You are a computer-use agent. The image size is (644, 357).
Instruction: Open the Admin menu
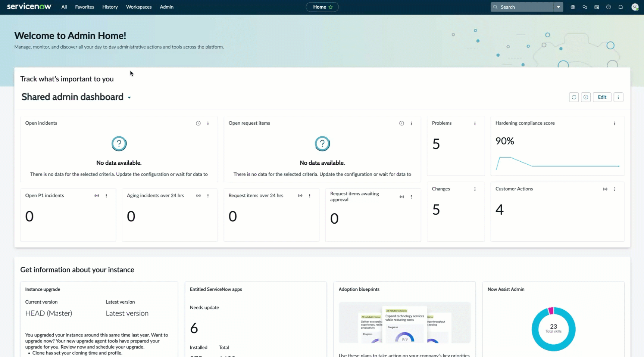point(166,7)
